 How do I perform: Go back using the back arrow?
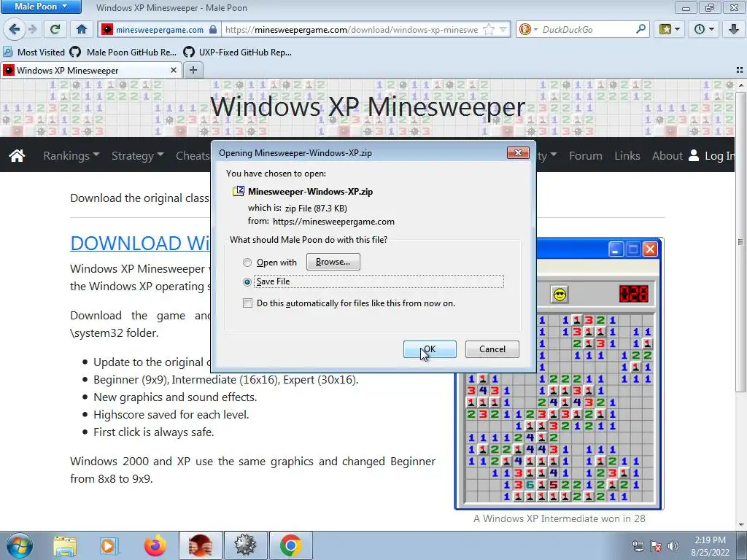(x=15, y=29)
